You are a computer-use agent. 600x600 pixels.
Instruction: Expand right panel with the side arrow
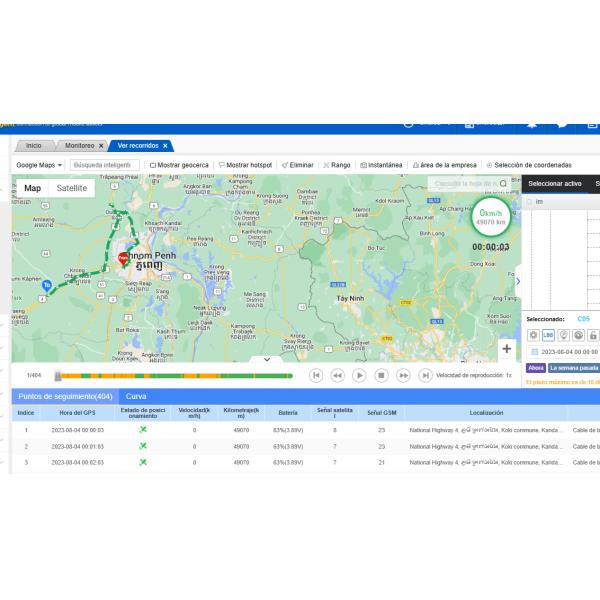pos(517,281)
